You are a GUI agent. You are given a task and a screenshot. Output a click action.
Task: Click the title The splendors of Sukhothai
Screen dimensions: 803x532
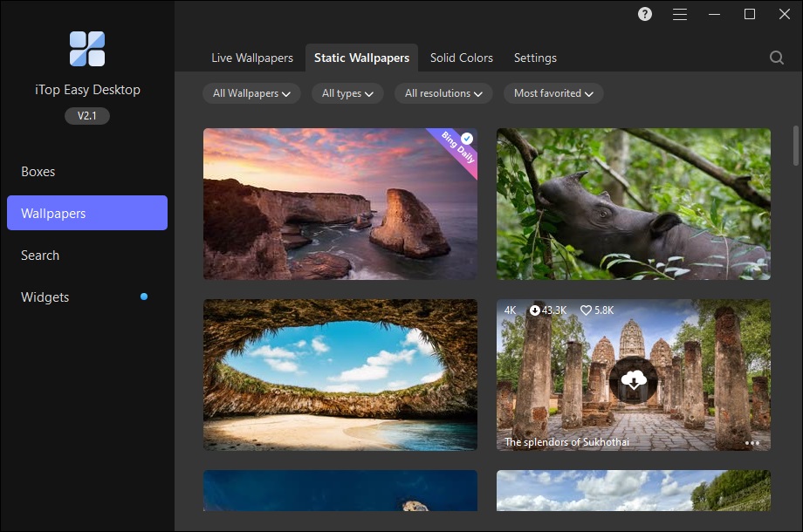pos(567,442)
